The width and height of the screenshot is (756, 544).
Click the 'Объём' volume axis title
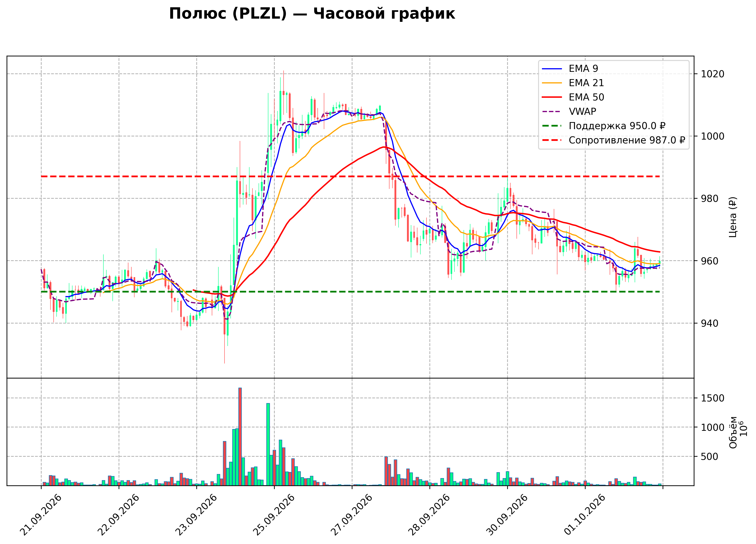point(733,433)
